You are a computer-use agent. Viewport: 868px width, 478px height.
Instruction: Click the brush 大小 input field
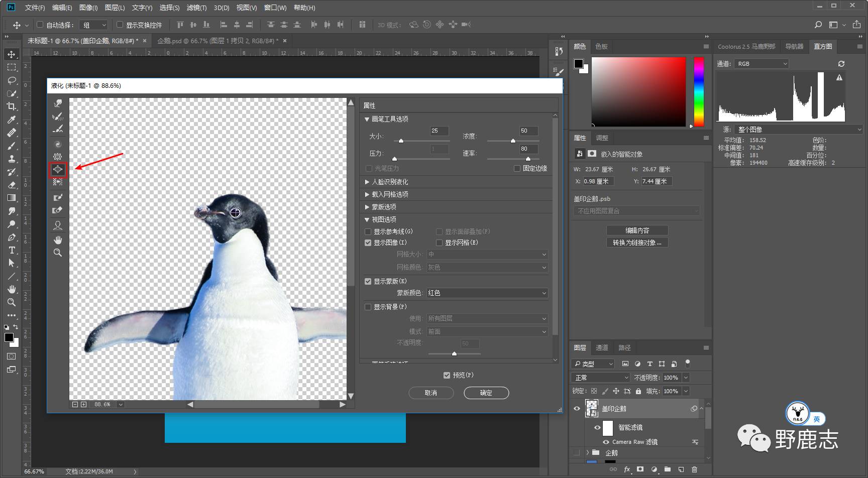coord(439,131)
